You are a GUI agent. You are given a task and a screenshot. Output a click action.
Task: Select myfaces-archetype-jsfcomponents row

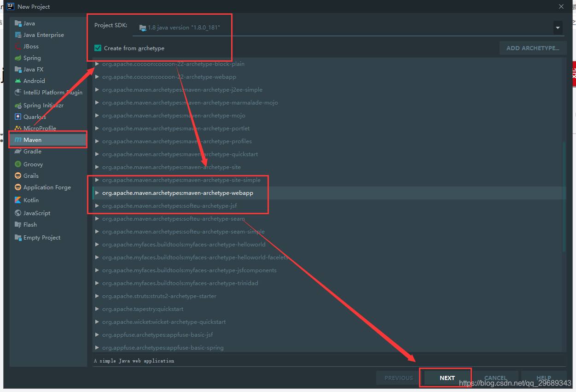[327, 270]
